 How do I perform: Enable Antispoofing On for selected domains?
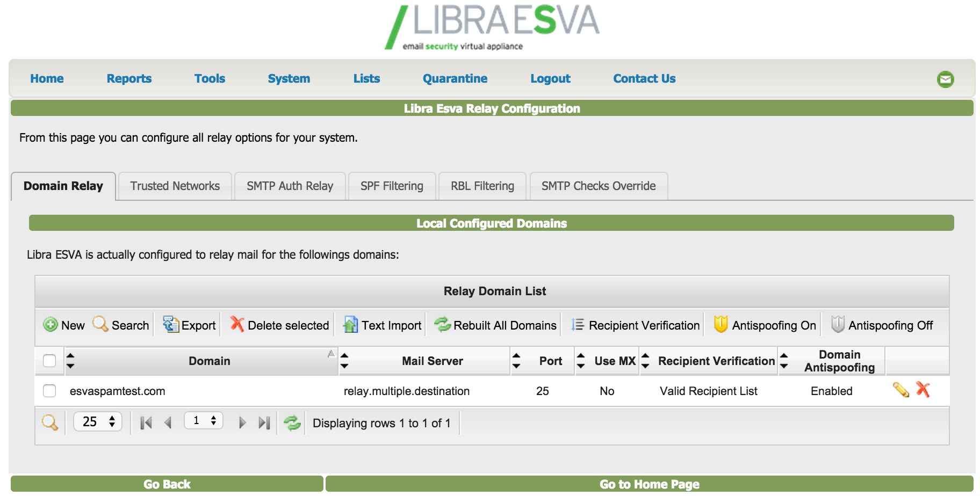[x=763, y=325]
